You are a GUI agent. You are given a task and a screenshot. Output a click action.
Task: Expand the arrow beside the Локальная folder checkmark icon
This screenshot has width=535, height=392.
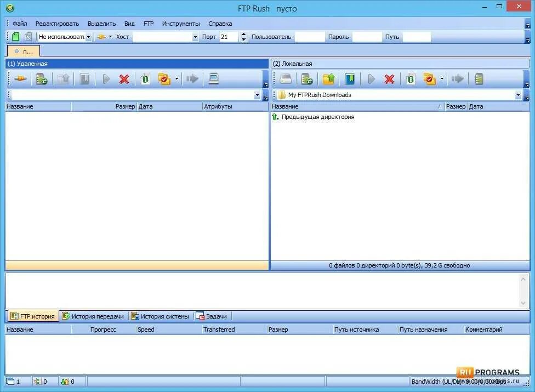coord(442,79)
